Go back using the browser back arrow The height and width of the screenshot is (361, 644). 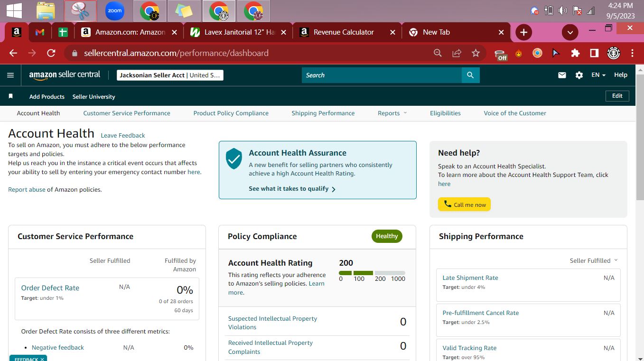pos(13,53)
